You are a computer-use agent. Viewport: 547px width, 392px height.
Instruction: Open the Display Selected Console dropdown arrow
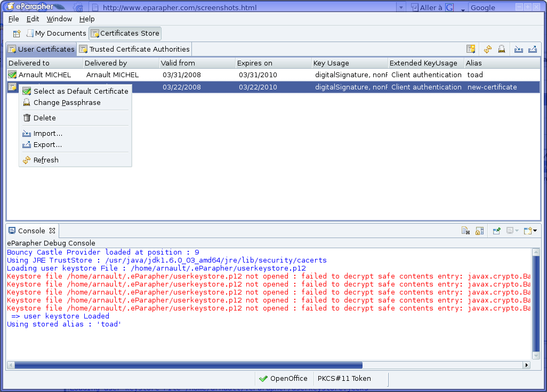pyautogui.click(x=517, y=231)
